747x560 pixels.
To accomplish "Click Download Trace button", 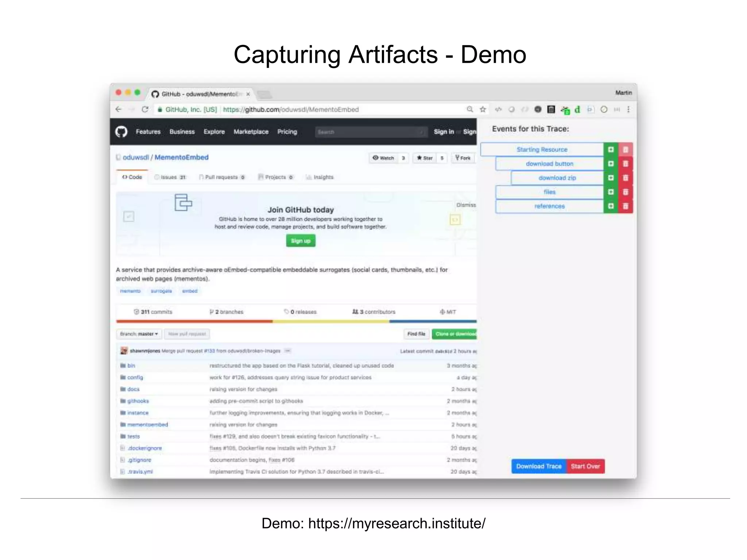I will click(539, 466).
